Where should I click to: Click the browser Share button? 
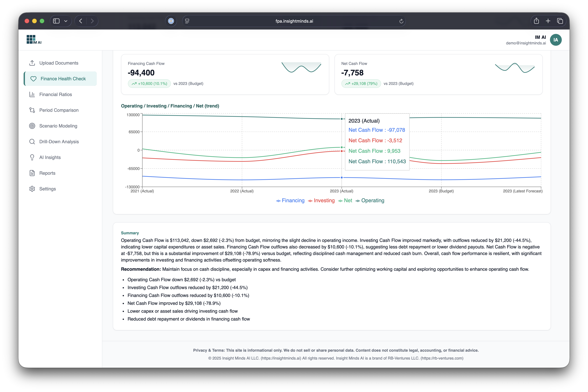click(536, 21)
